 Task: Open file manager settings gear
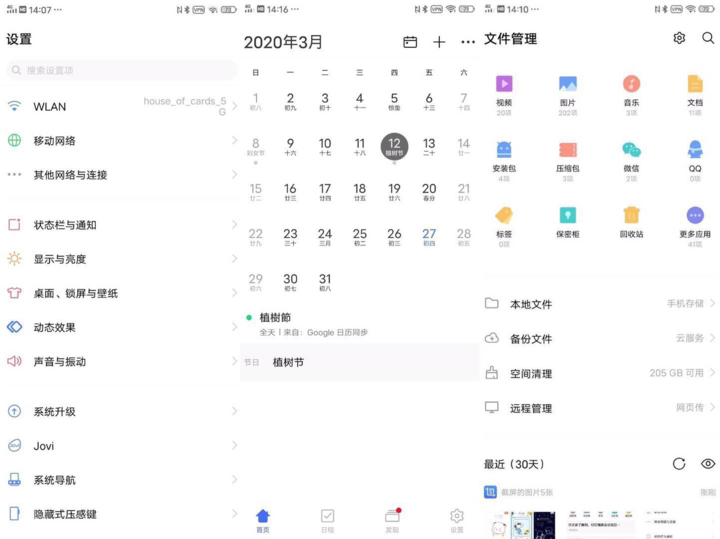pyautogui.click(x=679, y=38)
